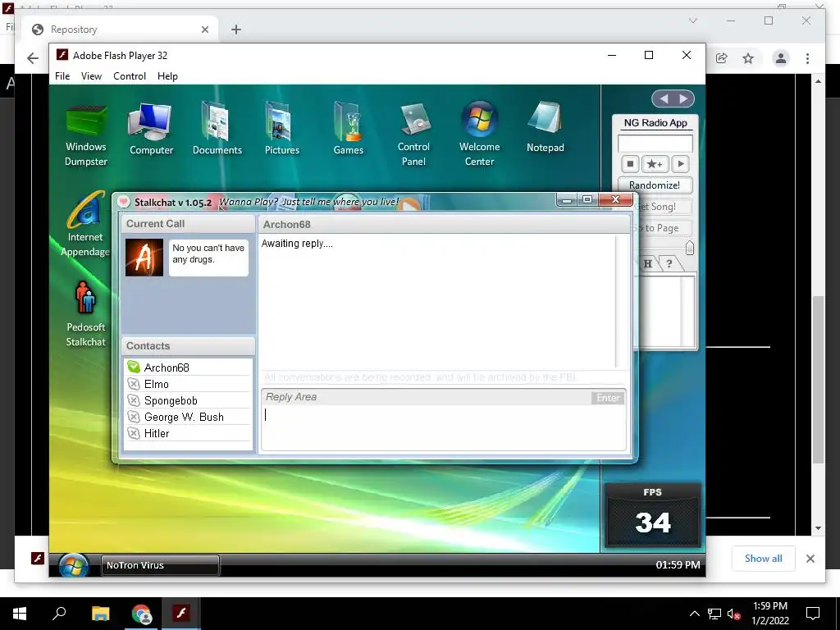Viewport: 840px width, 630px height.
Task: Switch to the H tab in sidebar gadget
Action: tap(648, 263)
